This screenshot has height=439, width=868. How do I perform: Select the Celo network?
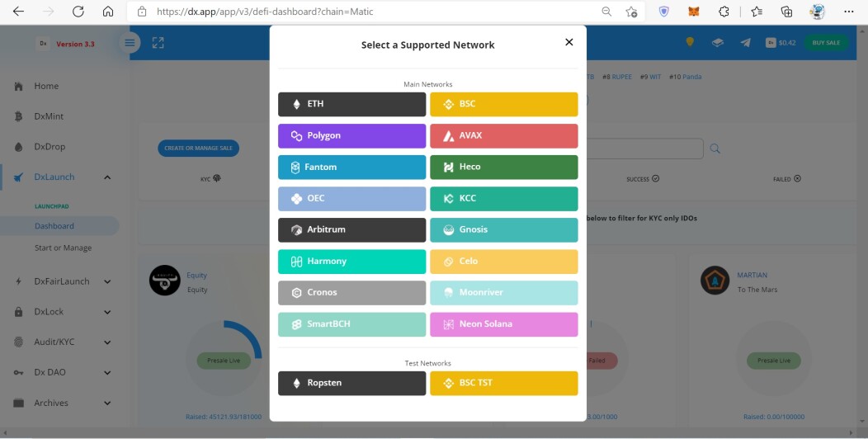click(504, 262)
